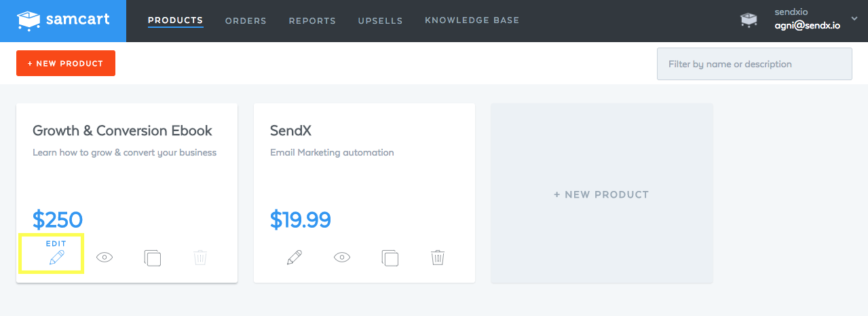Edit the SendX product with pencil icon

point(294,258)
